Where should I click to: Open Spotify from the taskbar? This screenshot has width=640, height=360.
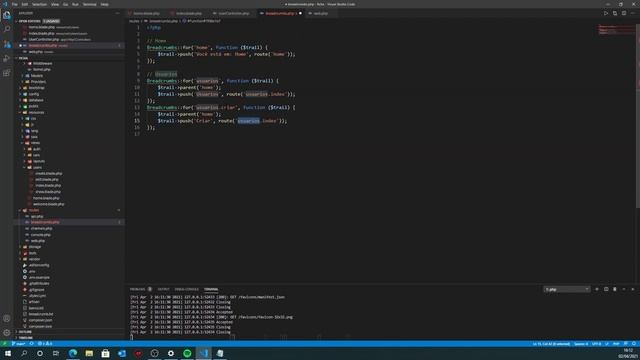(x=187, y=353)
